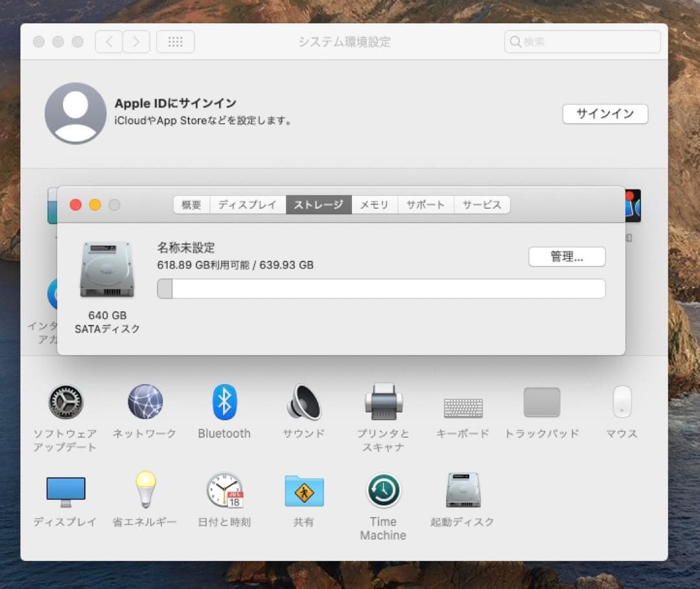Viewport: 700px width, 589px height.
Task: Open Software Update preferences
Action: (65, 402)
